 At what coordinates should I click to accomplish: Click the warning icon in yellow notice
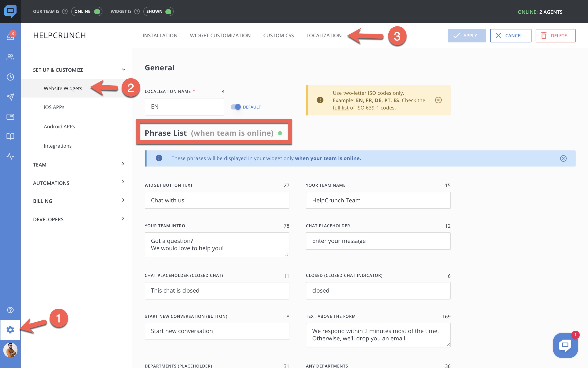(x=320, y=100)
